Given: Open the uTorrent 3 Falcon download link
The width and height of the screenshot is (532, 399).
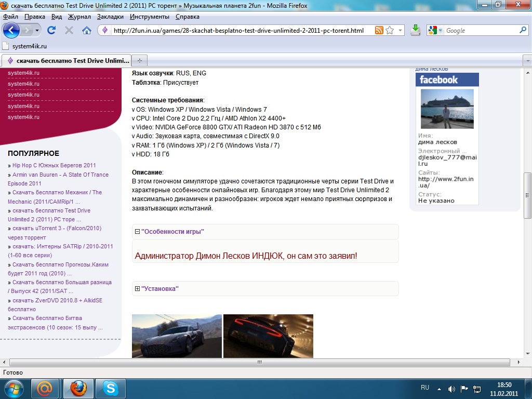Looking at the screenshot, I should coord(55,233).
